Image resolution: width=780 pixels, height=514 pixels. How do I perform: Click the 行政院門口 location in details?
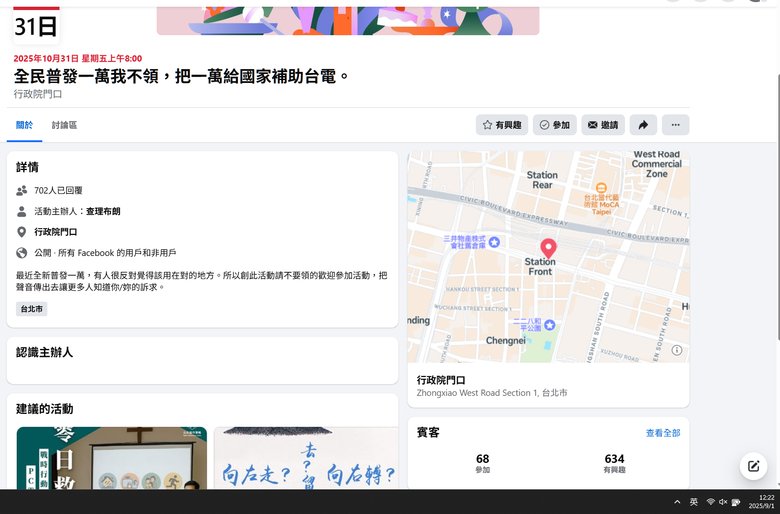point(55,232)
